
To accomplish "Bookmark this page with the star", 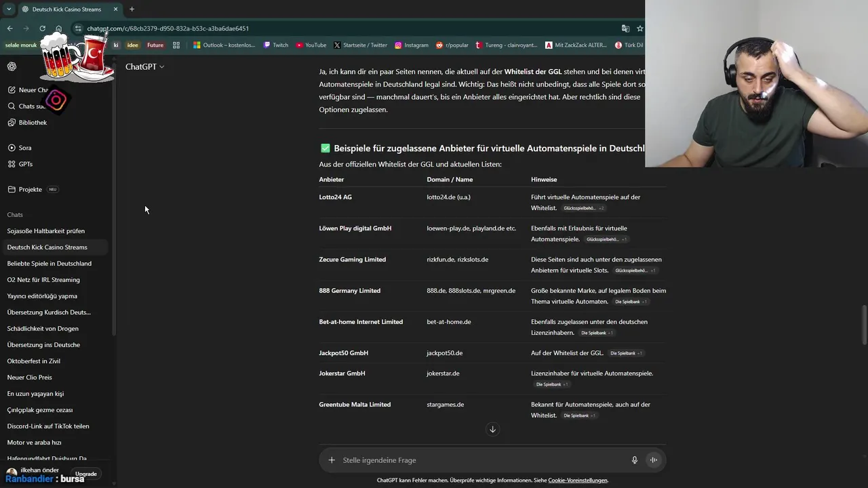I will click(639, 28).
